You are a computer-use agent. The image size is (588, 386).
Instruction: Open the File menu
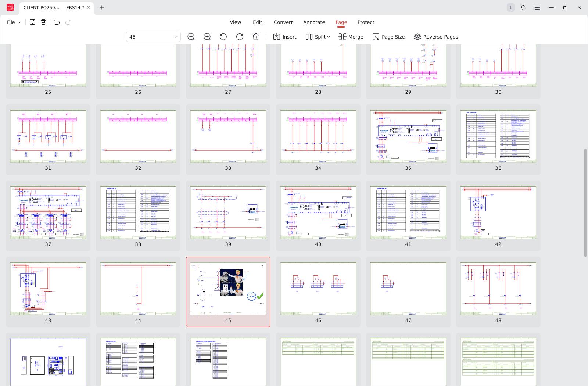click(x=14, y=22)
